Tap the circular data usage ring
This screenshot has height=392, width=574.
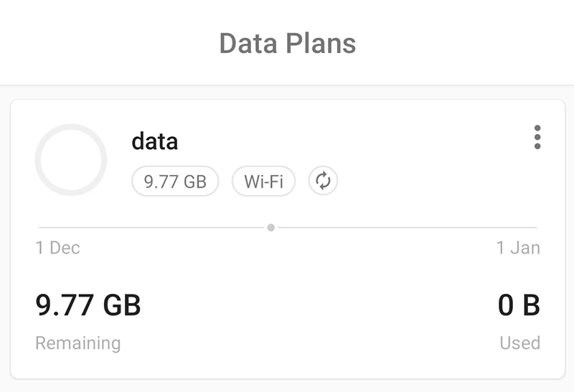point(71,160)
